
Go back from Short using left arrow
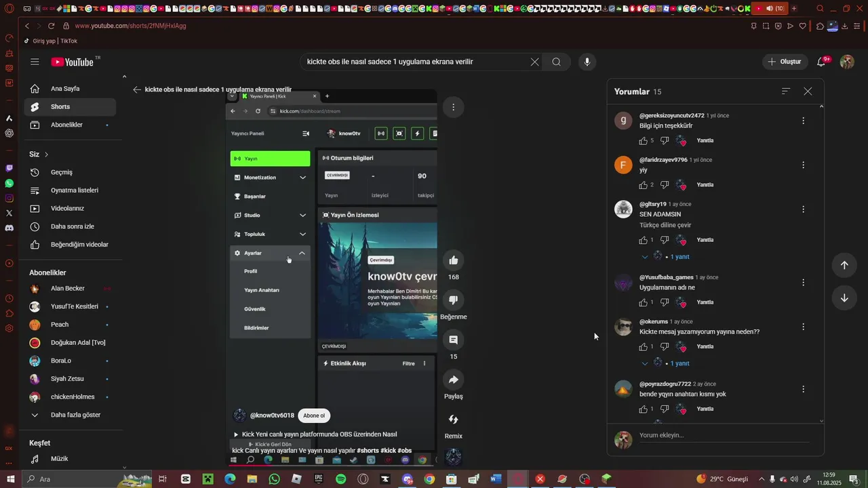(137, 89)
